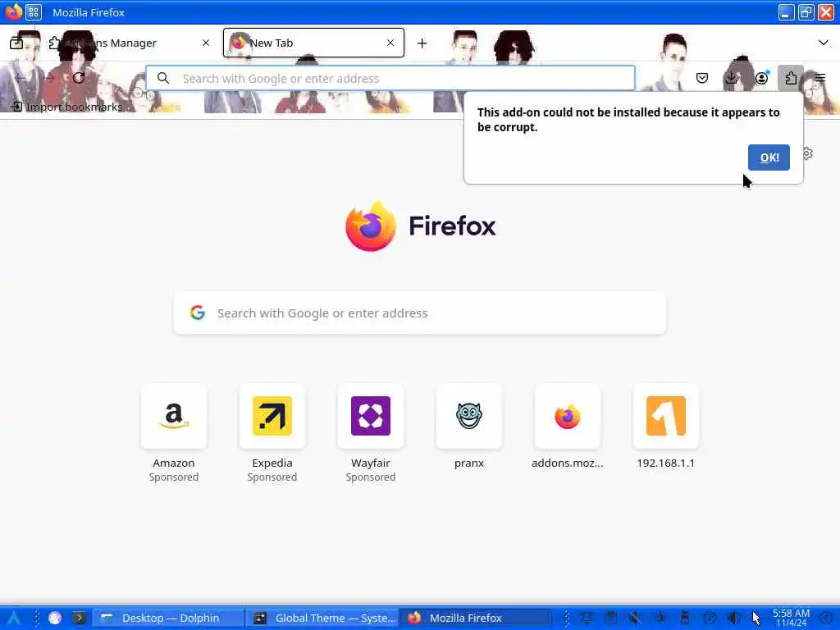Open the Firefox View pinned icon
This screenshot has width=840, height=630.
[x=16, y=43]
